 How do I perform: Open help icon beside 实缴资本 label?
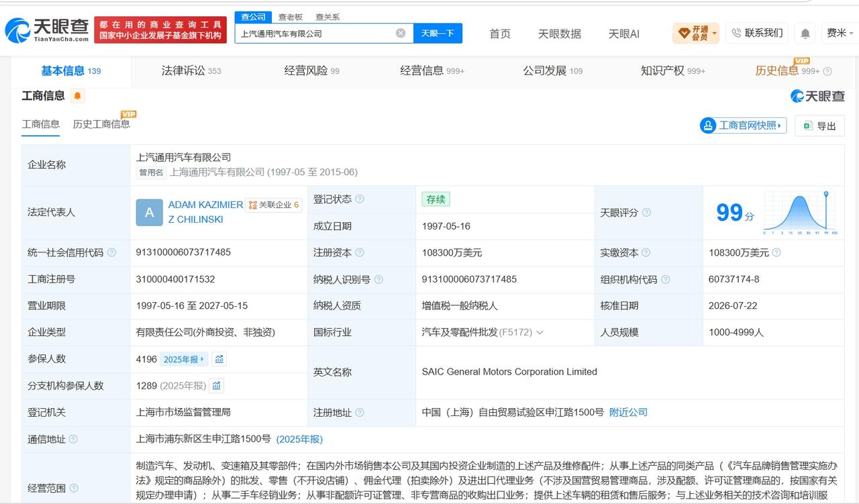[646, 252]
